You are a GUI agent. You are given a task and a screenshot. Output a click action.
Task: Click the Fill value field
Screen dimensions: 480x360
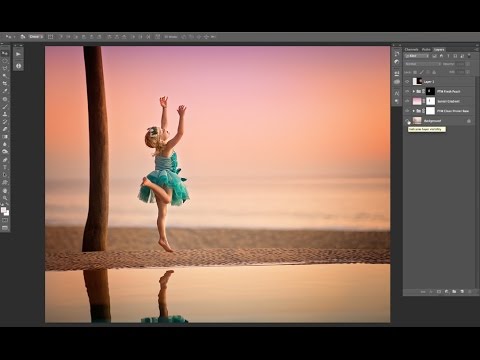click(x=460, y=72)
